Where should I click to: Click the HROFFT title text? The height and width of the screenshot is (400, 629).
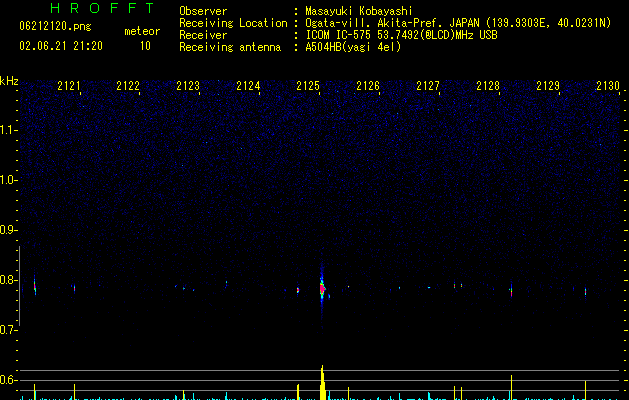[102, 8]
